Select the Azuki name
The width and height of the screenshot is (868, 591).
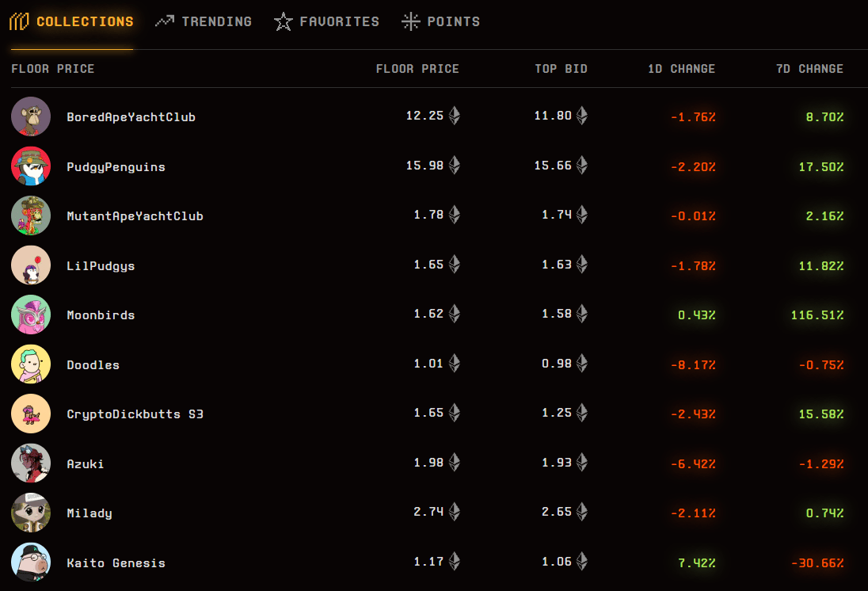(x=86, y=464)
